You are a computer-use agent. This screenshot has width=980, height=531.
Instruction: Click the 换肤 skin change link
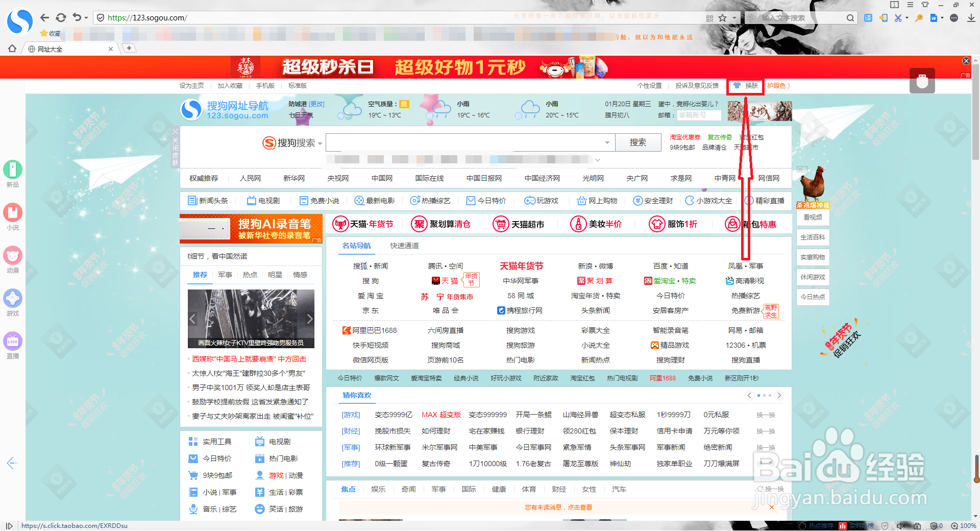(751, 86)
